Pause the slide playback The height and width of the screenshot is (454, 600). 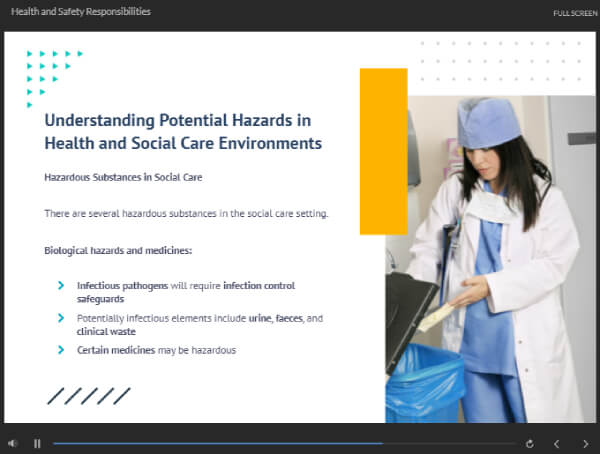pos(37,443)
